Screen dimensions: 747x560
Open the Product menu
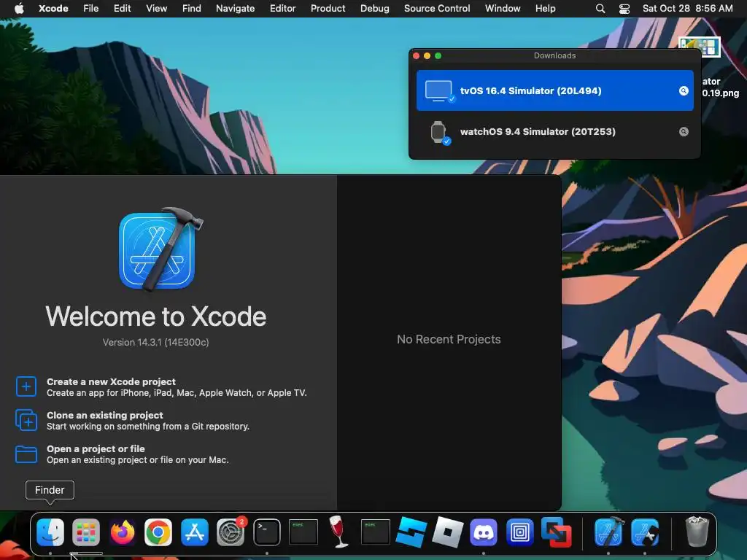328,9
